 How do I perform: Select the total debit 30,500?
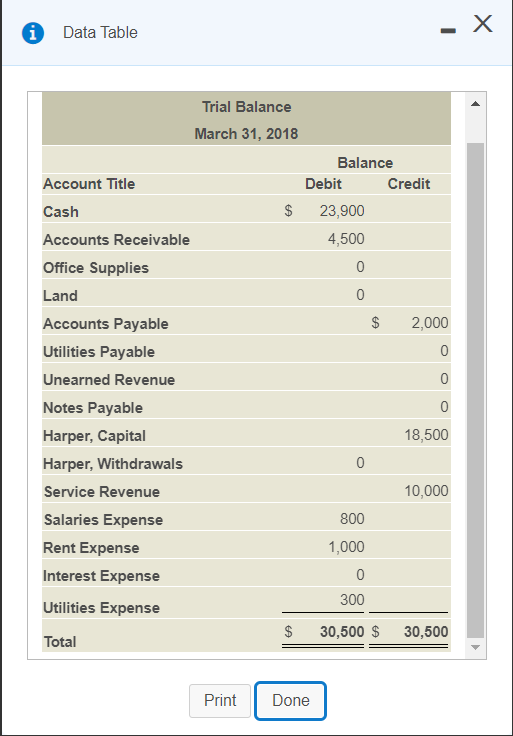(x=342, y=632)
